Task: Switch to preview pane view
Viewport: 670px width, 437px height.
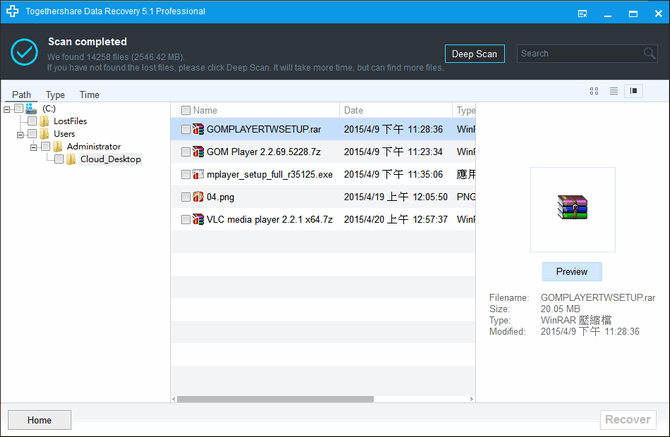Action: pos(633,91)
